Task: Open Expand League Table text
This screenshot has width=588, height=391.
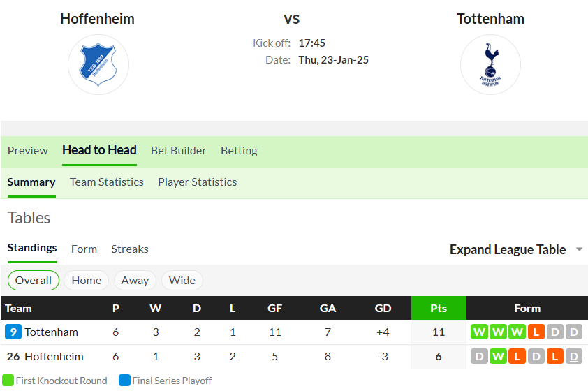Action: tap(508, 250)
